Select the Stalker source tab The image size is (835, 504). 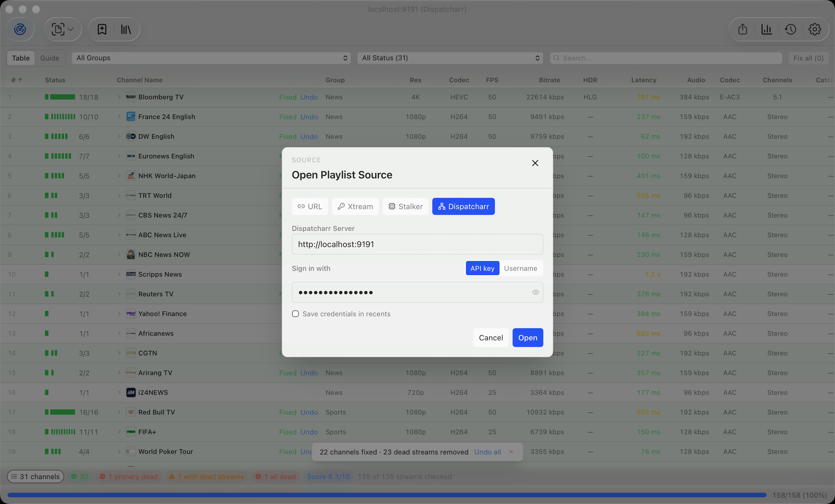pos(405,206)
